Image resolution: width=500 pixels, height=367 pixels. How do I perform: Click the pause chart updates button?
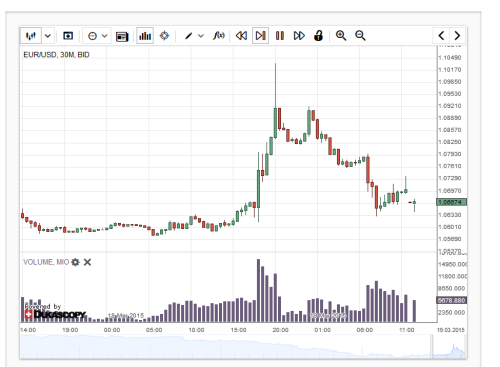280,36
